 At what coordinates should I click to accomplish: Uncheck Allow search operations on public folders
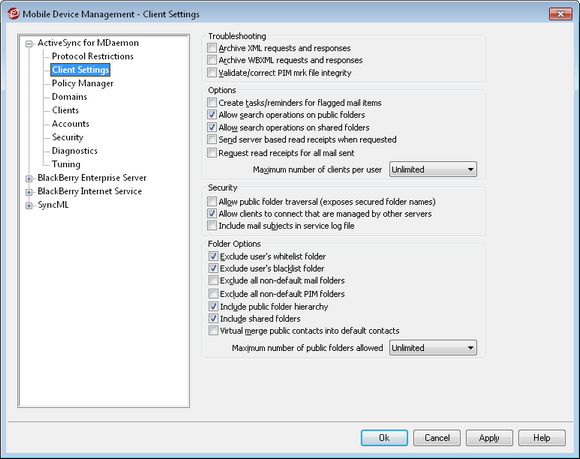click(x=212, y=115)
